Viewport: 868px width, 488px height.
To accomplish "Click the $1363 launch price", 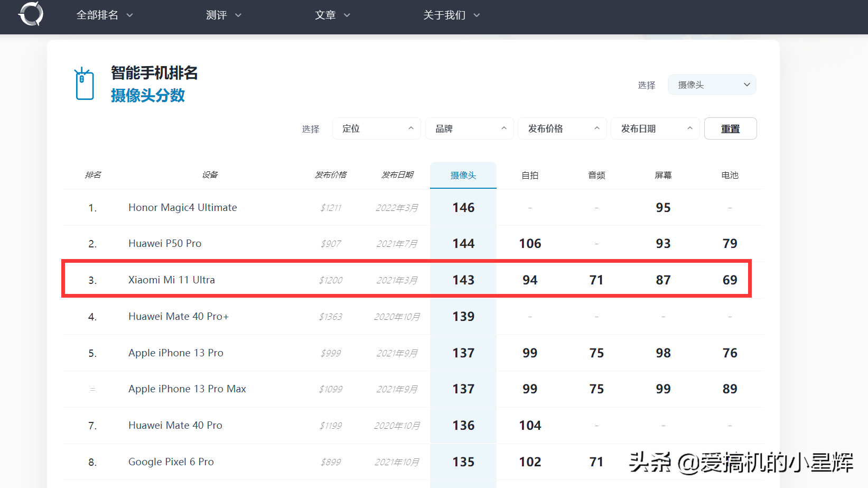I will point(331,317).
